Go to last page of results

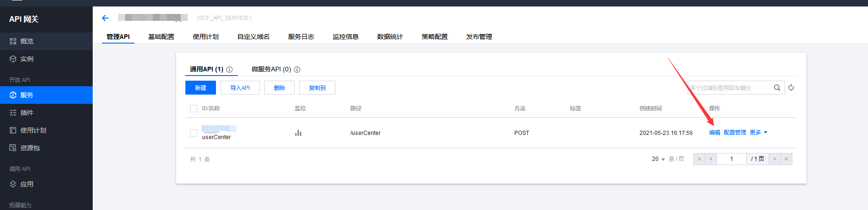pos(786,159)
